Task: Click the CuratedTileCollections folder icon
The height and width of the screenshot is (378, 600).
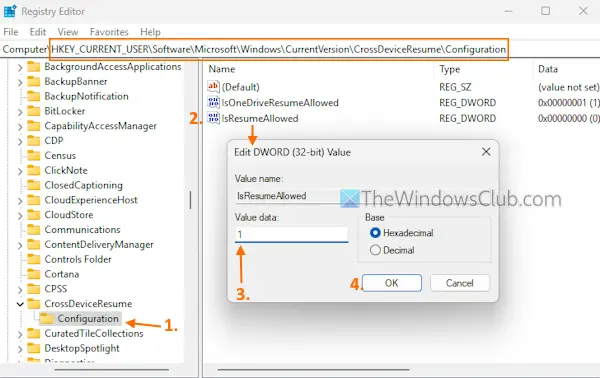Action: tap(34, 334)
